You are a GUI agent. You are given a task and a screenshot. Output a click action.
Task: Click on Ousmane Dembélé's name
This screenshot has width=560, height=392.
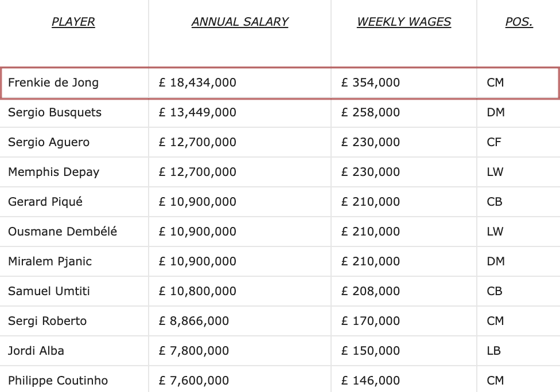(x=63, y=232)
